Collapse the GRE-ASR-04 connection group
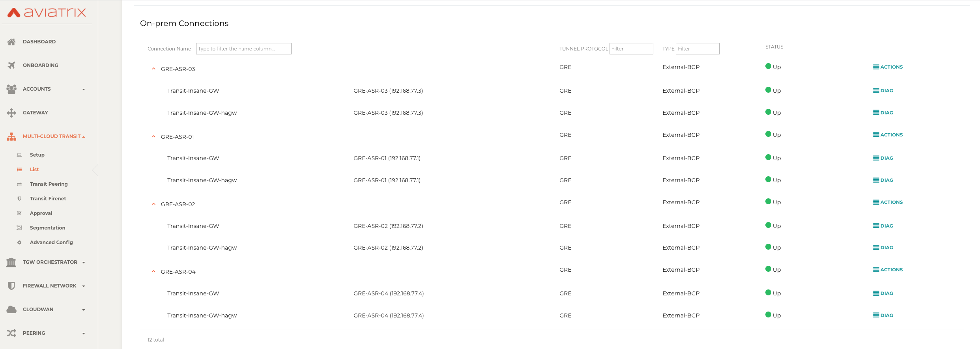 click(153, 272)
